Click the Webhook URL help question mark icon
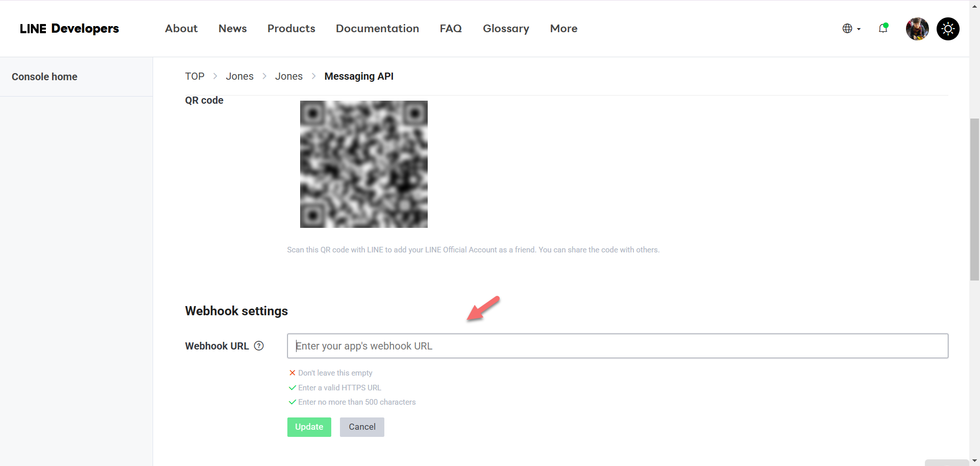Viewport: 980px width, 466px height. coord(259,346)
